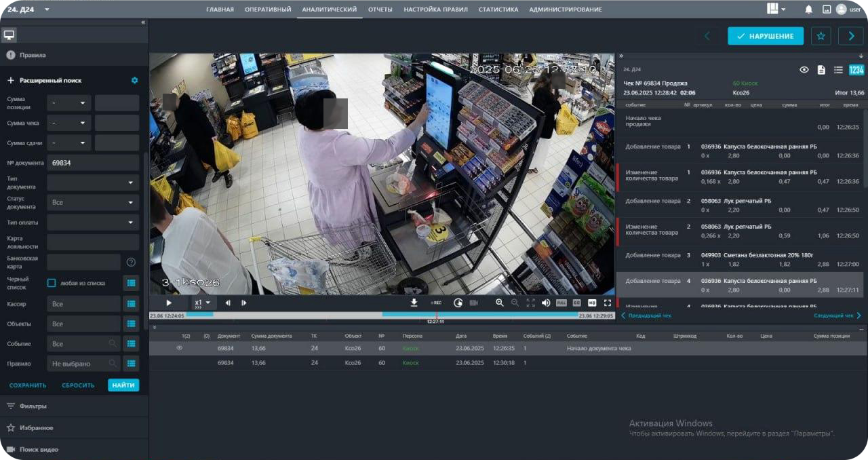The width and height of the screenshot is (868, 460).
Task: Open advanced search settings gear
Action: 134,80
